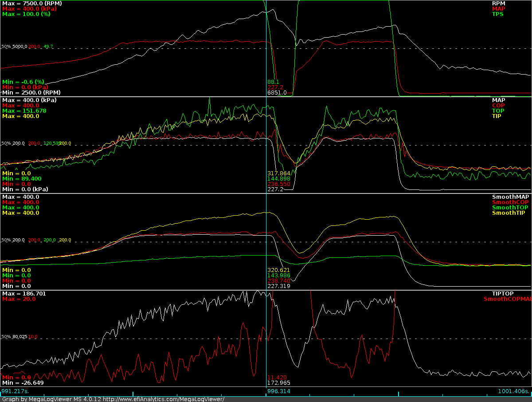
Task: Select the "SmoothCOP" legend entry
Action: click(510, 202)
